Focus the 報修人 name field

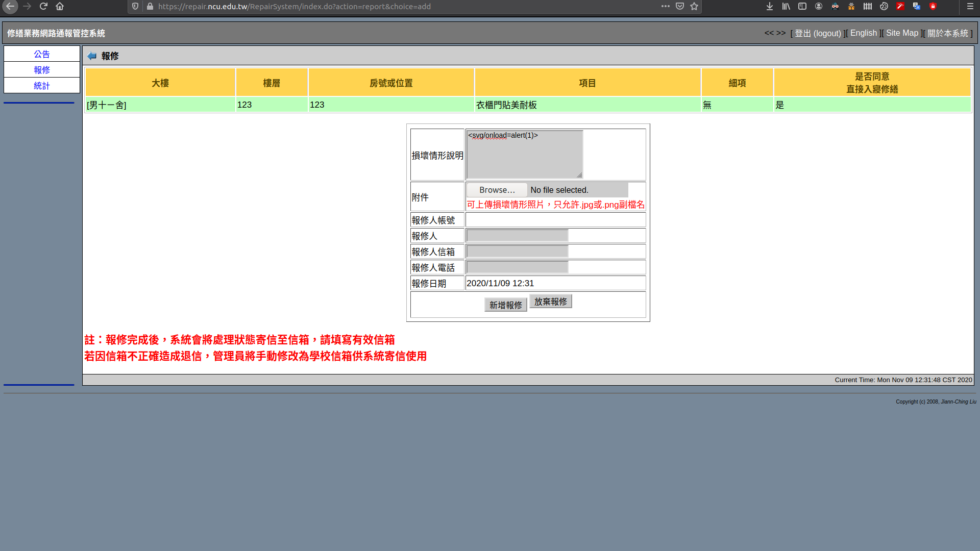tap(517, 235)
